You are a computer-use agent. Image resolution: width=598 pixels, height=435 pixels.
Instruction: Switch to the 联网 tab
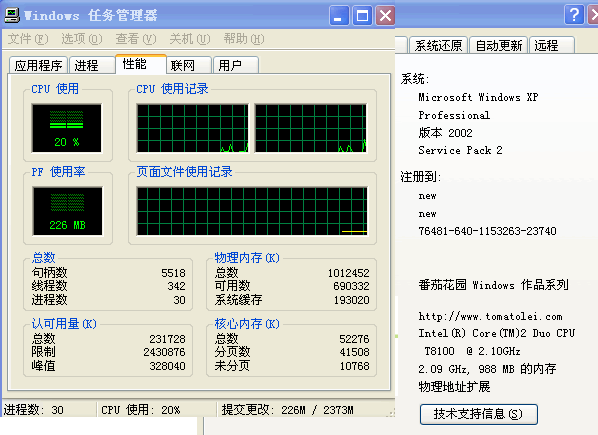189,65
